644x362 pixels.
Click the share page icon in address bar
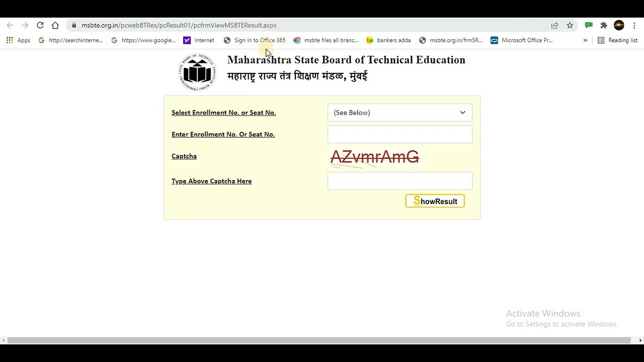pyautogui.click(x=554, y=25)
